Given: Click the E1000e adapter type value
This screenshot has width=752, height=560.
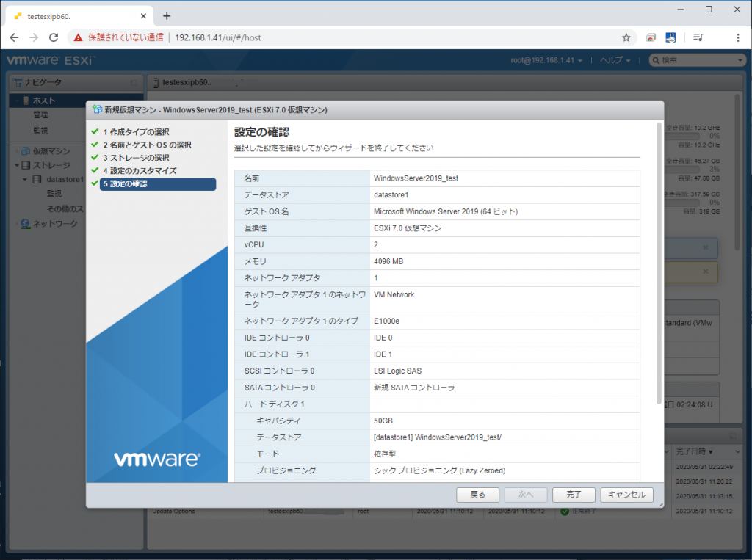Looking at the screenshot, I should 386,321.
